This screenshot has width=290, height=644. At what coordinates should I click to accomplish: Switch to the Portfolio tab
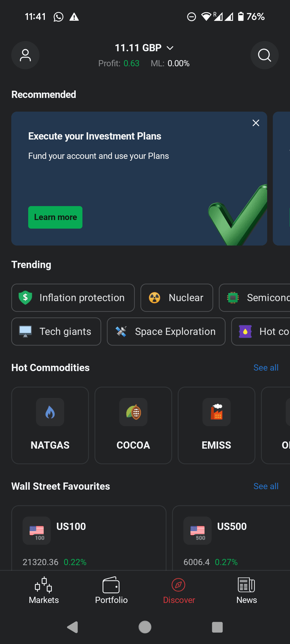coord(111,590)
